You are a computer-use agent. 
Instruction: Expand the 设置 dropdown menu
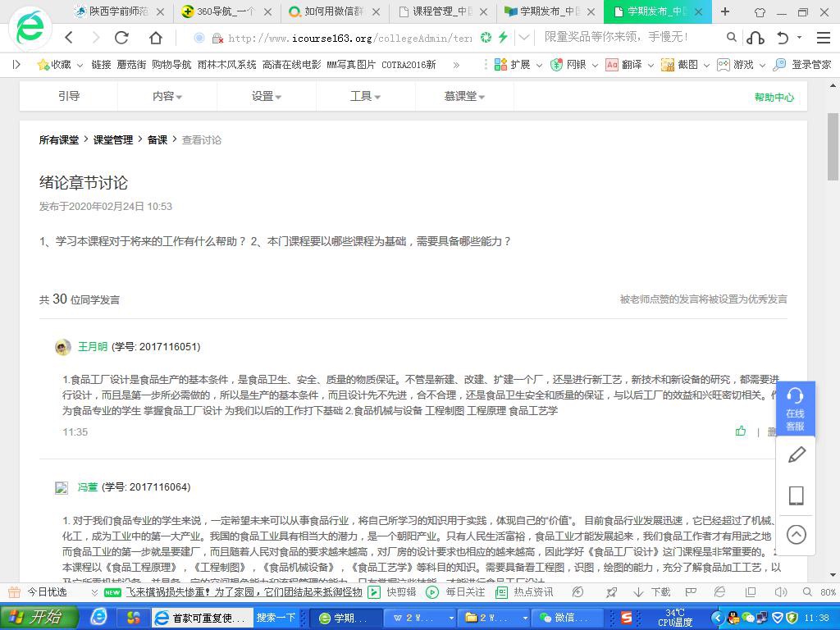tap(266, 97)
